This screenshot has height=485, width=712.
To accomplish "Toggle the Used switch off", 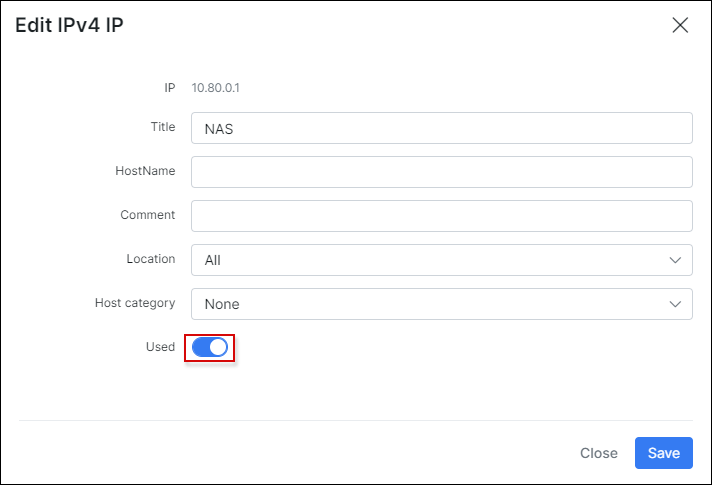I will click(x=209, y=347).
